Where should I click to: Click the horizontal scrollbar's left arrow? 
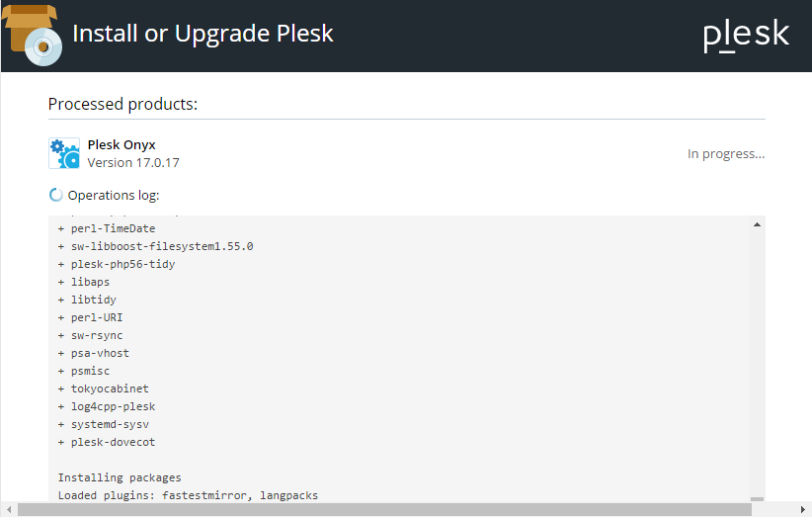[8, 509]
